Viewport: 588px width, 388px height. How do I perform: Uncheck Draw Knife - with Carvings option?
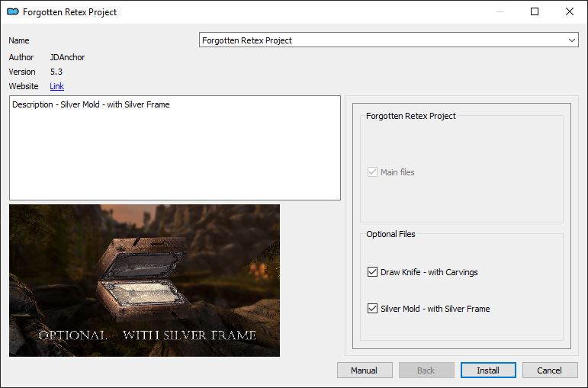pyautogui.click(x=372, y=272)
